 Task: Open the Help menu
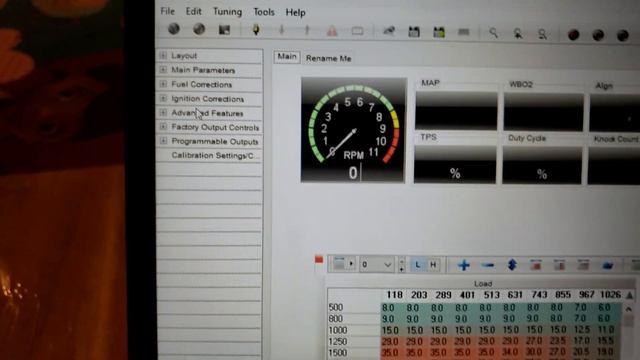click(295, 13)
